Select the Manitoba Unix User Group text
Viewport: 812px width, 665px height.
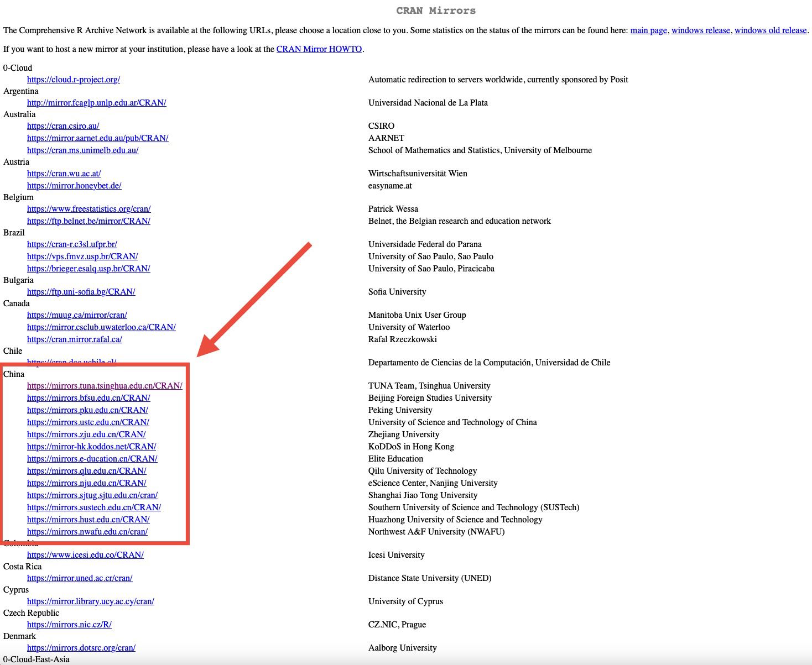click(417, 315)
